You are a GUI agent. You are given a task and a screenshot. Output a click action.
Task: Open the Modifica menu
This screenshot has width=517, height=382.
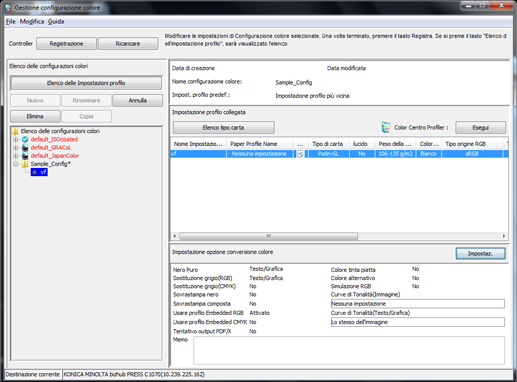pos(32,22)
